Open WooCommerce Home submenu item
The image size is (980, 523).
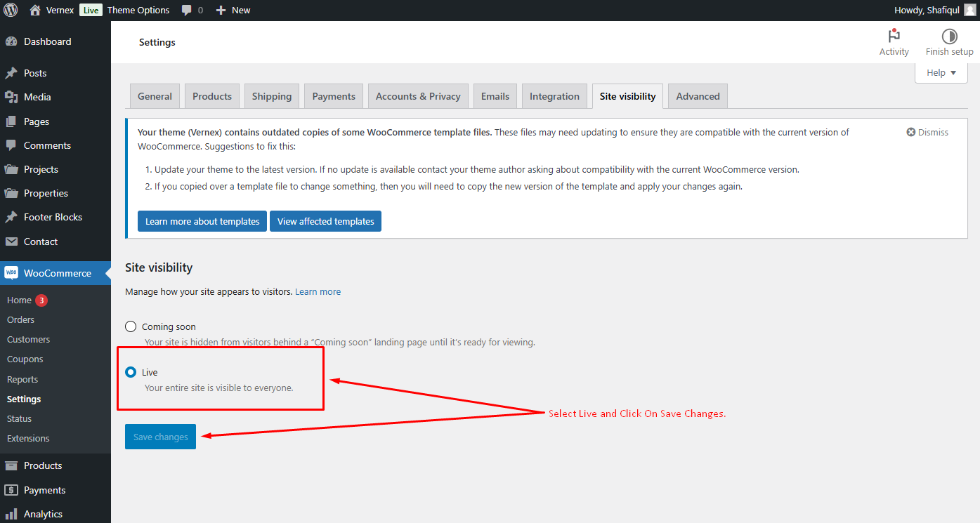[x=19, y=300]
